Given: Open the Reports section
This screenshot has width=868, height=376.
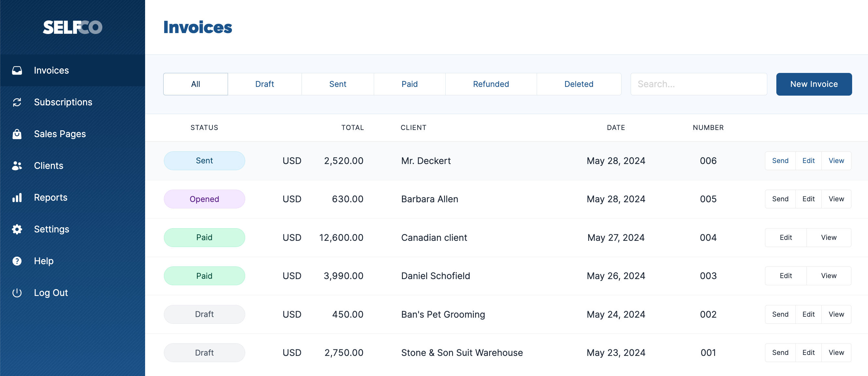Looking at the screenshot, I should click(73, 197).
